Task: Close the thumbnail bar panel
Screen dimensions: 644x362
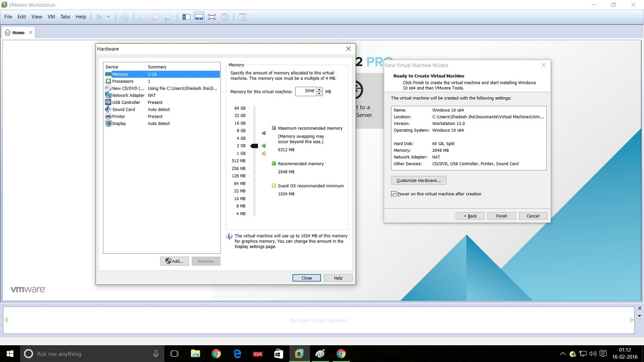Action: (640, 309)
